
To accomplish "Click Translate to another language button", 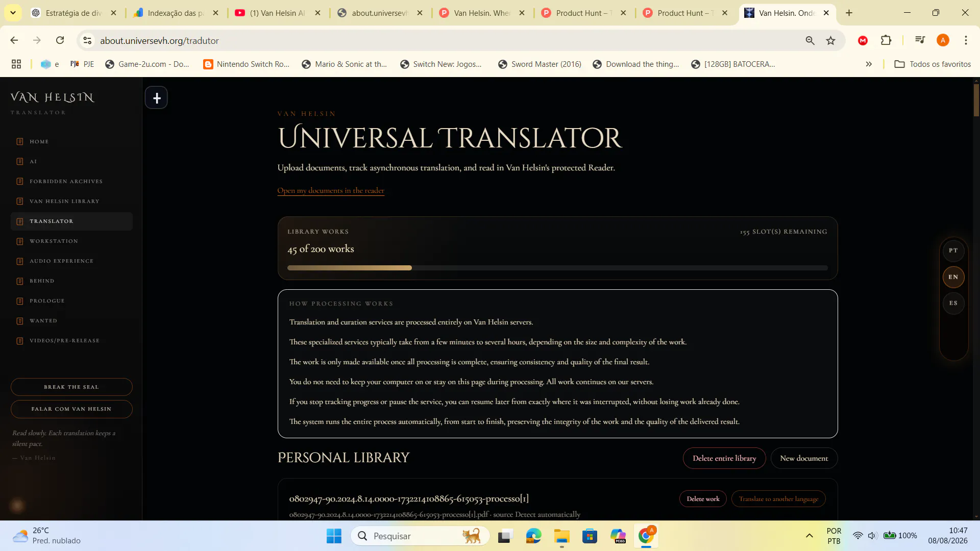I will tap(778, 499).
